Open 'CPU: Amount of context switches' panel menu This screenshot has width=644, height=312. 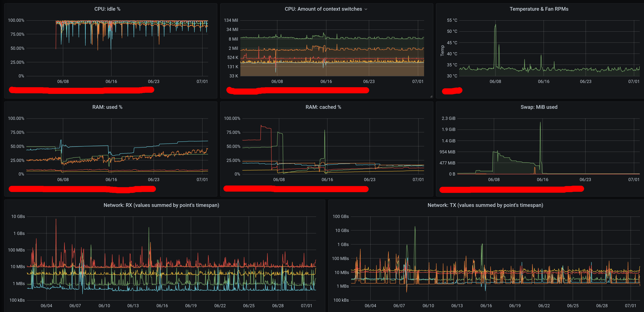(323, 9)
